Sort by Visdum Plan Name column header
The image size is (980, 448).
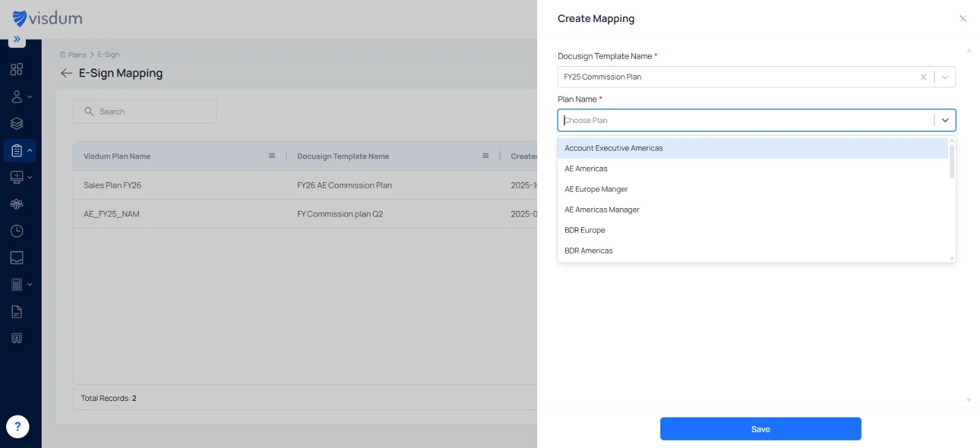pos(117,156)
